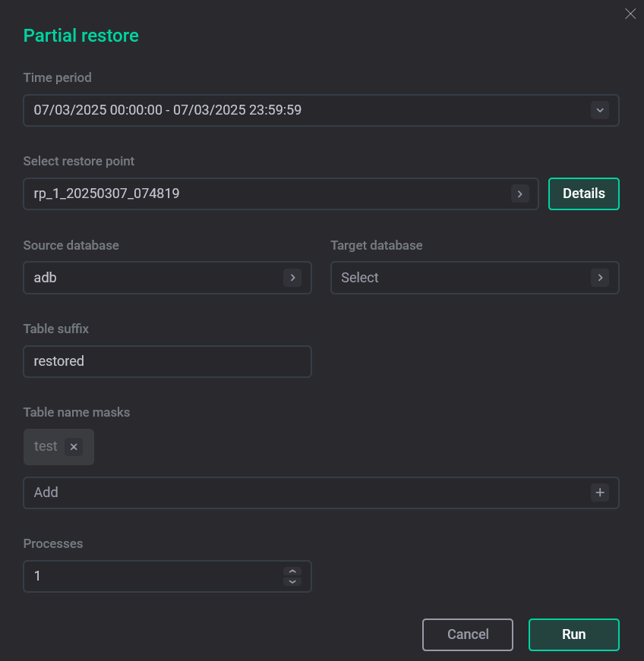Increase Processes with the up arrow
Screen dimensions: 644x661
click(292, 571)
